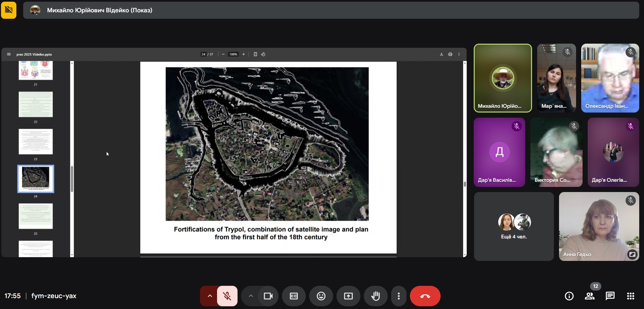Expand audio settings chevron
This screenshot has width=644, height=309.
210,296
